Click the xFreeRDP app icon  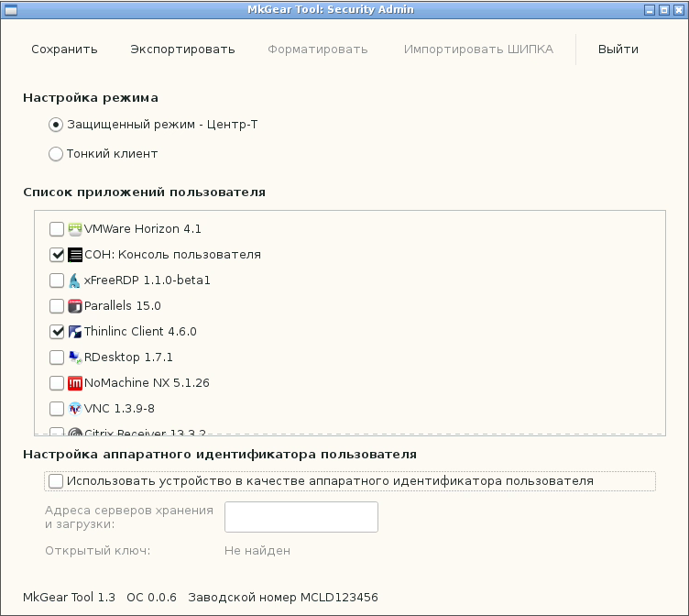(75, 280)
